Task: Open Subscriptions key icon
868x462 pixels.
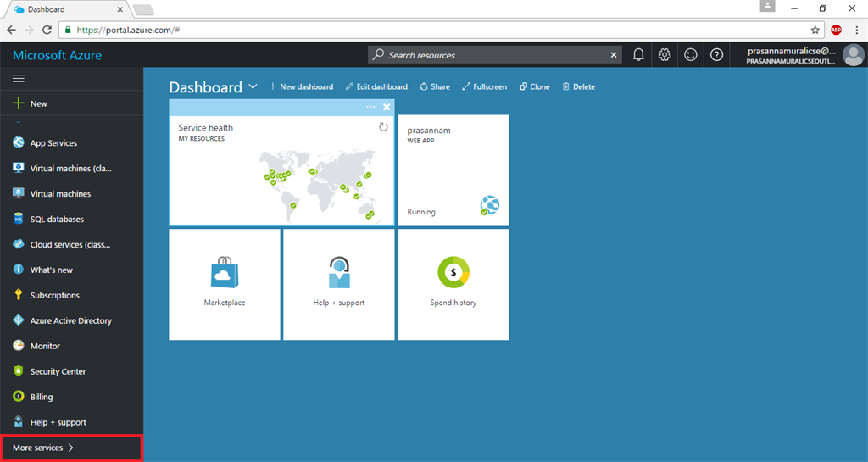Action: (19, 295)
